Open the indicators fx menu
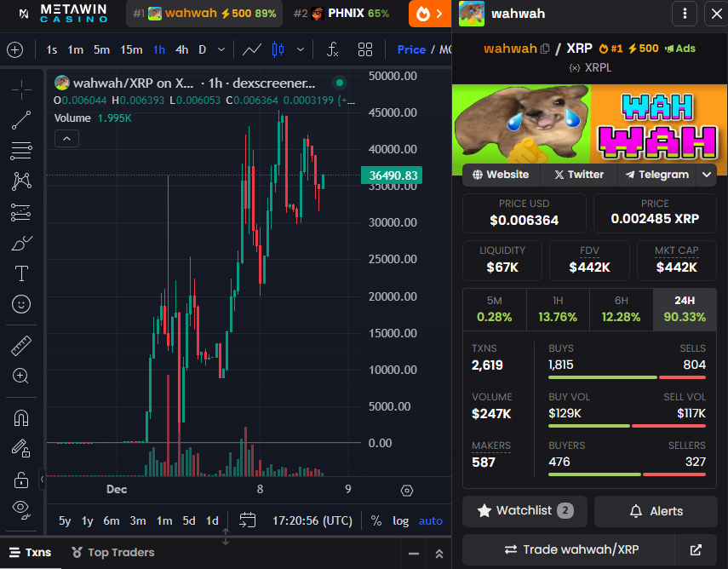 point(332,49)
